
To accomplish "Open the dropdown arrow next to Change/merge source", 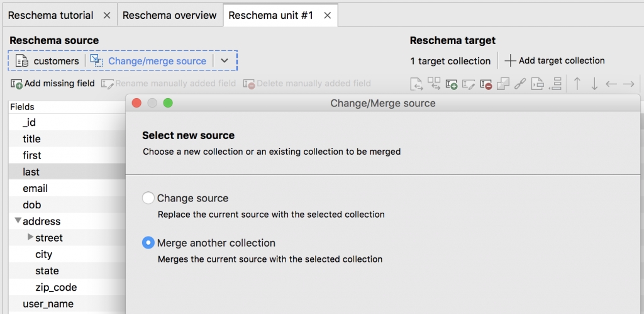I will (225, 61).
